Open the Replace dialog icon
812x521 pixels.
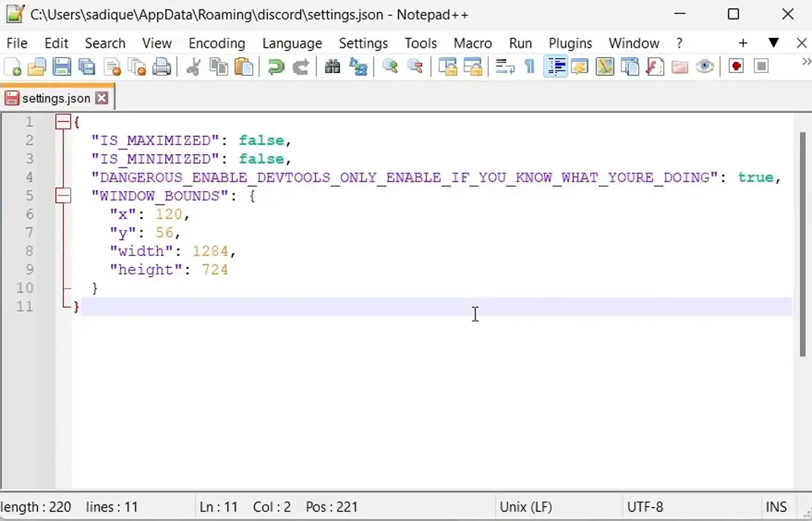tap(358, 67)
